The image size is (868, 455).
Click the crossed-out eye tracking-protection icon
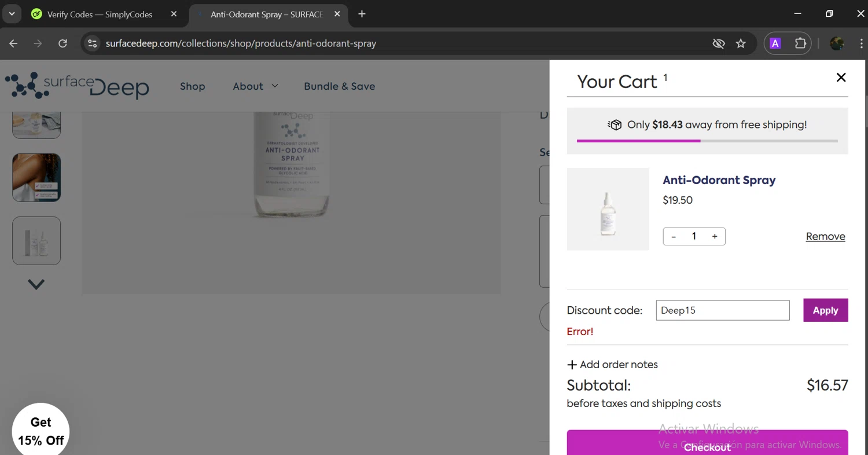point(718,43)
